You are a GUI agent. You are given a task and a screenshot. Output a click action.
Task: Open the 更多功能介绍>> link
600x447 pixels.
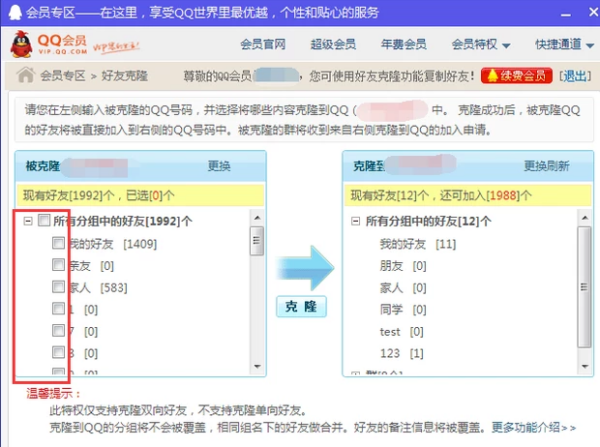(533, 427)
